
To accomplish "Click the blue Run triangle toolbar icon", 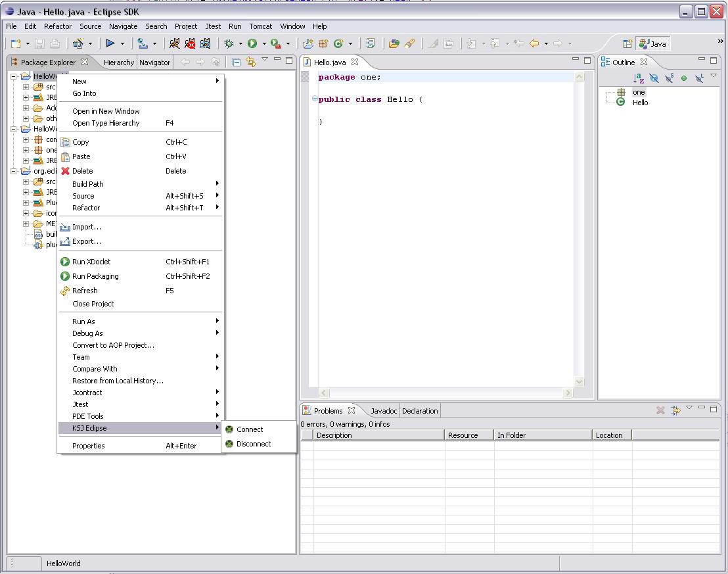I will pyautogui.click(x=110, y=43).
